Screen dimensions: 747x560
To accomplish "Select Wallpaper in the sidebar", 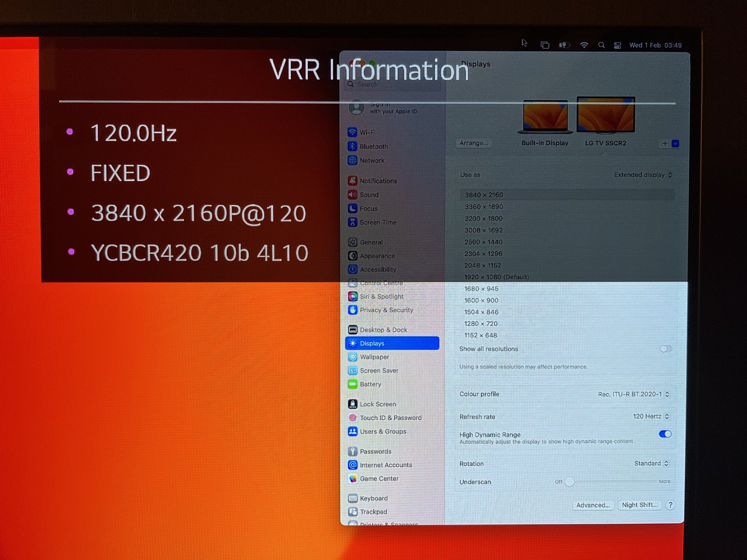I will [x=374, y=357].
